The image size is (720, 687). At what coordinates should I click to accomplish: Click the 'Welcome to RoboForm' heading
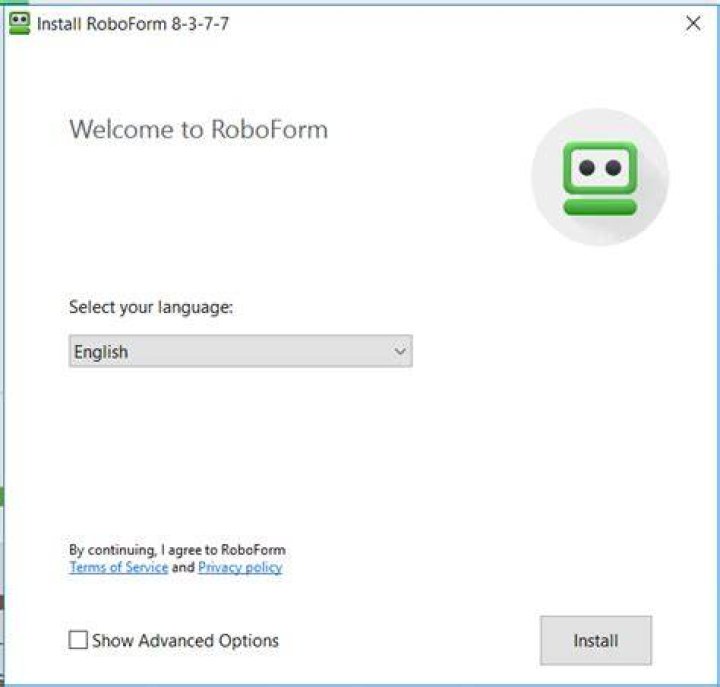[198, 129]
